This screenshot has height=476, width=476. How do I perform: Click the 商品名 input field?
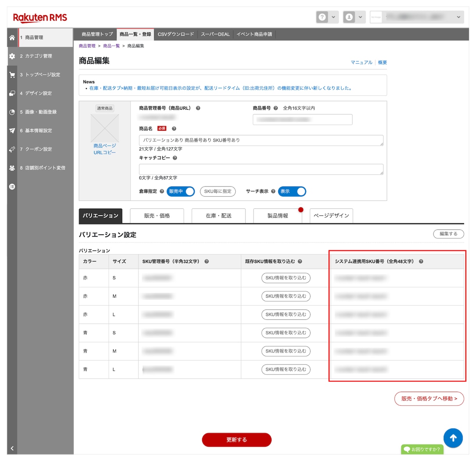[x=261, y=140]
